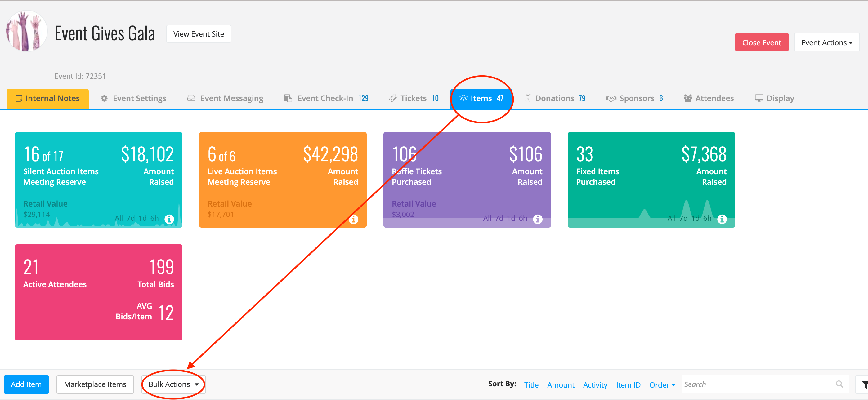
Task: Open the Event Check-In tab
Action: pyautogui.click(x=326, y=98)
